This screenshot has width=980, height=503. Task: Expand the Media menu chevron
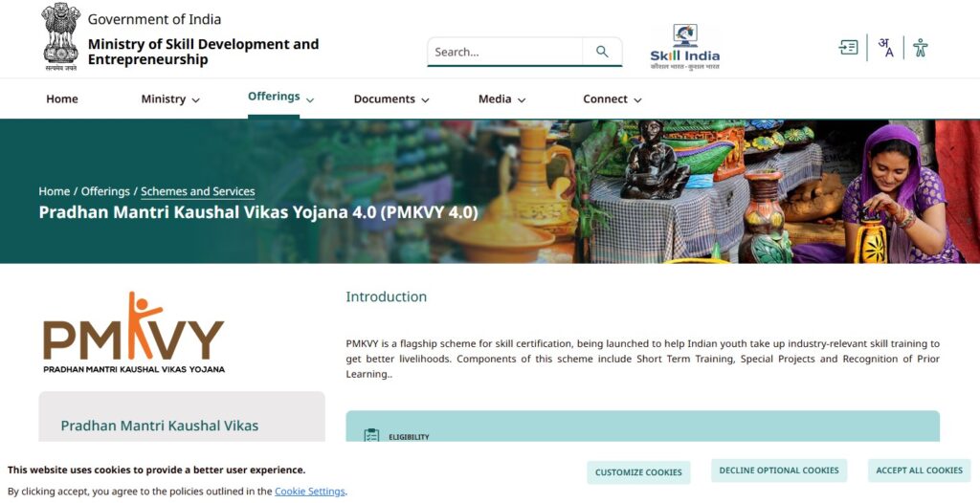pos(522,100)
